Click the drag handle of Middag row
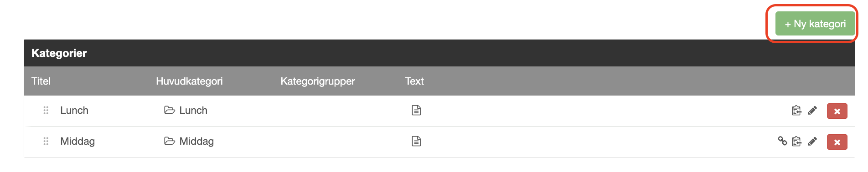868x172 pixels. click(46, 141)
